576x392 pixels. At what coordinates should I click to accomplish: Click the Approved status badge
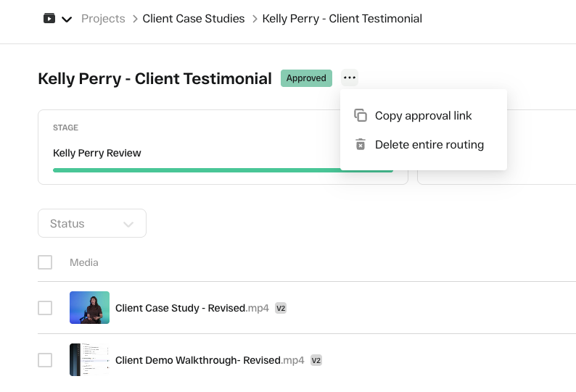tap(306, 78)
